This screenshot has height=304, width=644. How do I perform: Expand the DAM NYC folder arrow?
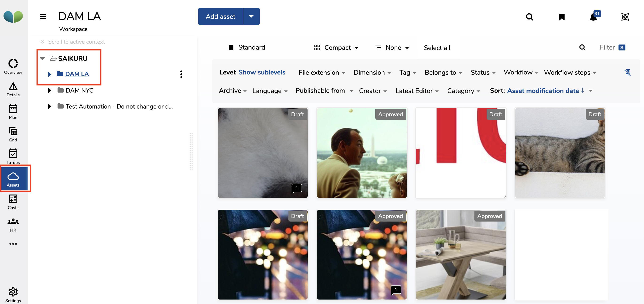49,90
